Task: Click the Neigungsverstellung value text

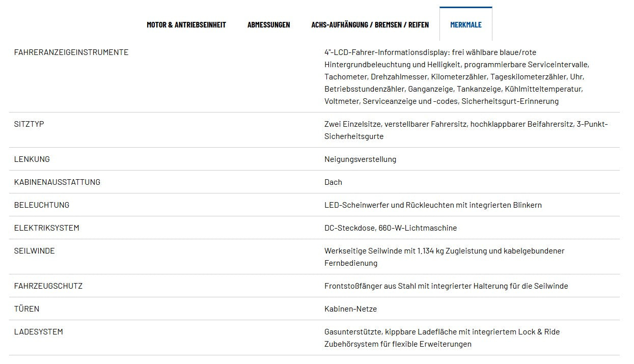Action: coord(360,159)
